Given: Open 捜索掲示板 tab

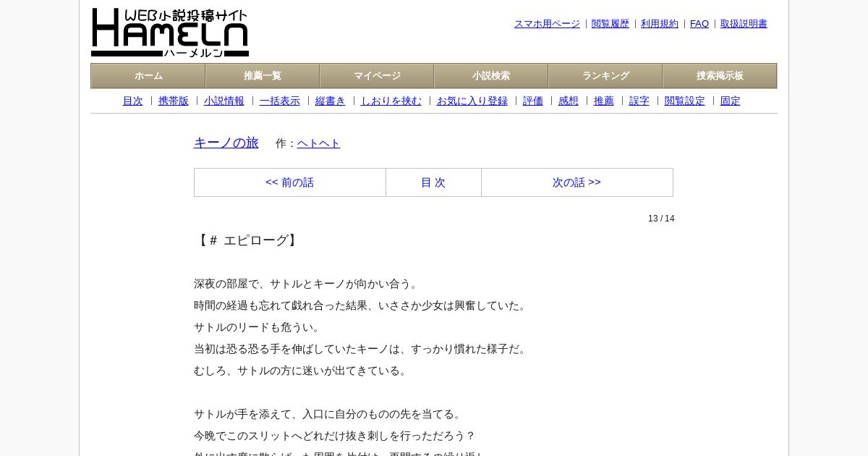Looking at the screenshot, I should [x=720, y=76].
